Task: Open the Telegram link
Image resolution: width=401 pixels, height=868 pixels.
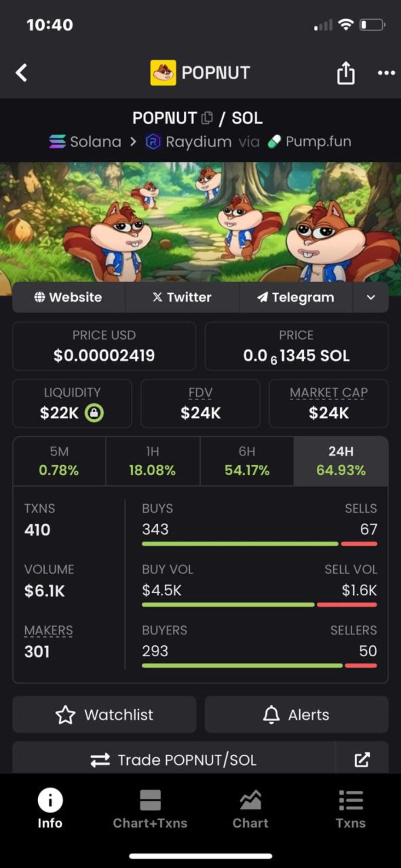Action: (296, 297)
